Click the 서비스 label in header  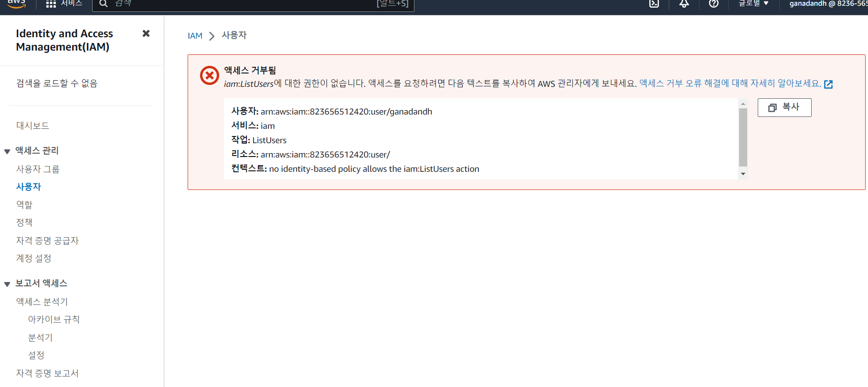[72, 3]
